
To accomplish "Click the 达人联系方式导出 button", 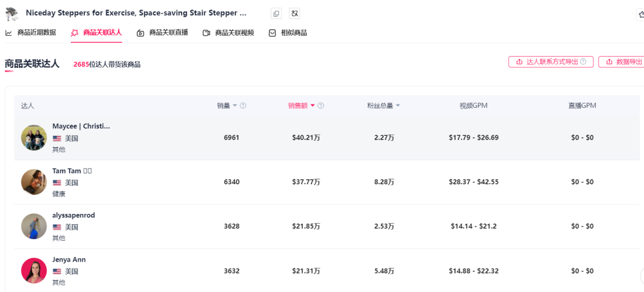I will coord(550,61).
